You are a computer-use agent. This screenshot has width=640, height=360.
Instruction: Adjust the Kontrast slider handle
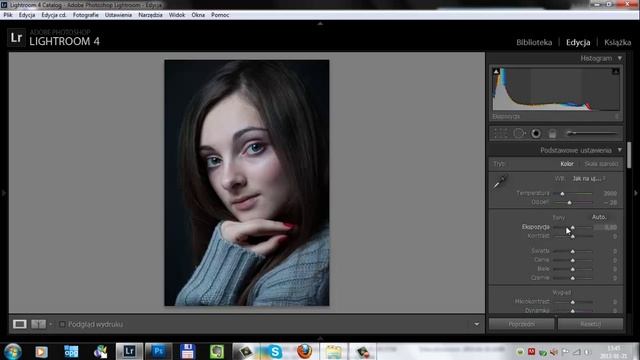(573, 236)
